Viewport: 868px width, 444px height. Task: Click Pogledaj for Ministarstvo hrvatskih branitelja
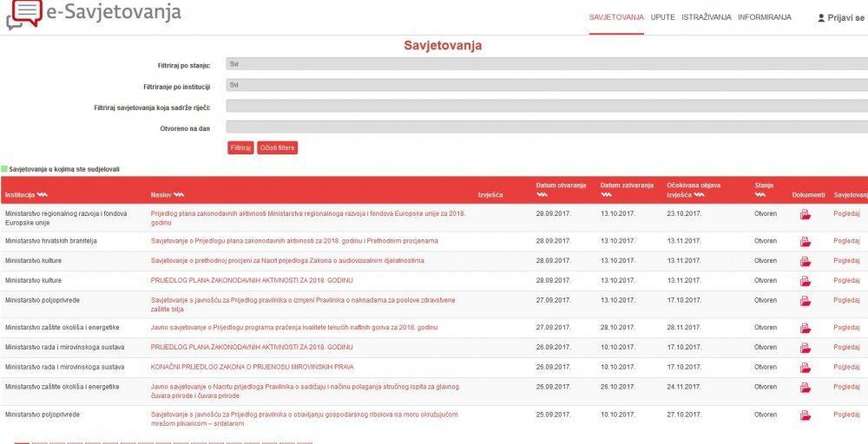tap(846, 241)
